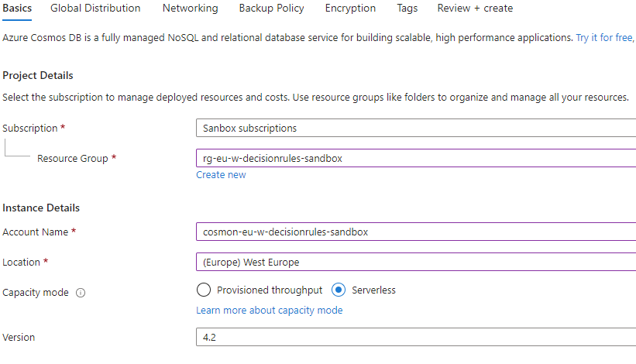This screenshot has height=364, width=636.
Task: Open the Encryption tab
Action: pyautogui.click(x=350, y=9)
